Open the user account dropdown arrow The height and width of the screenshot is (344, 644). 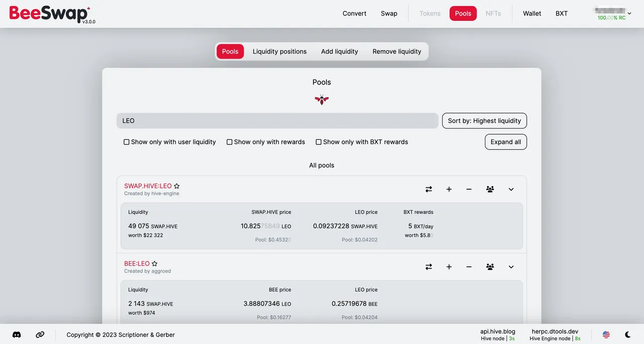pos(629,14)
